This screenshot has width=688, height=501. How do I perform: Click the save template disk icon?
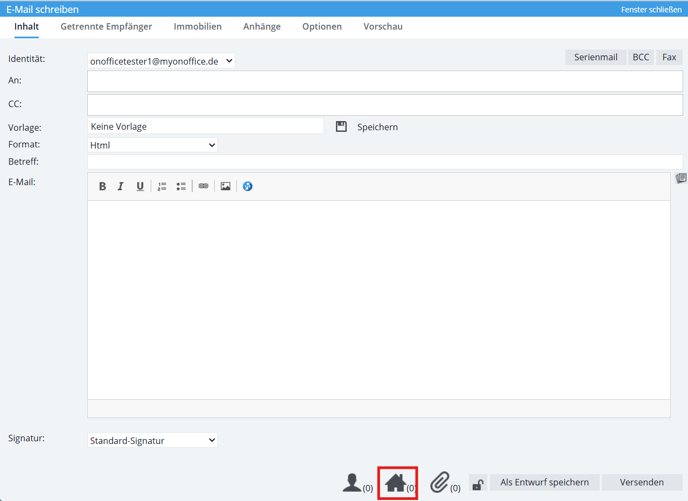341,127
